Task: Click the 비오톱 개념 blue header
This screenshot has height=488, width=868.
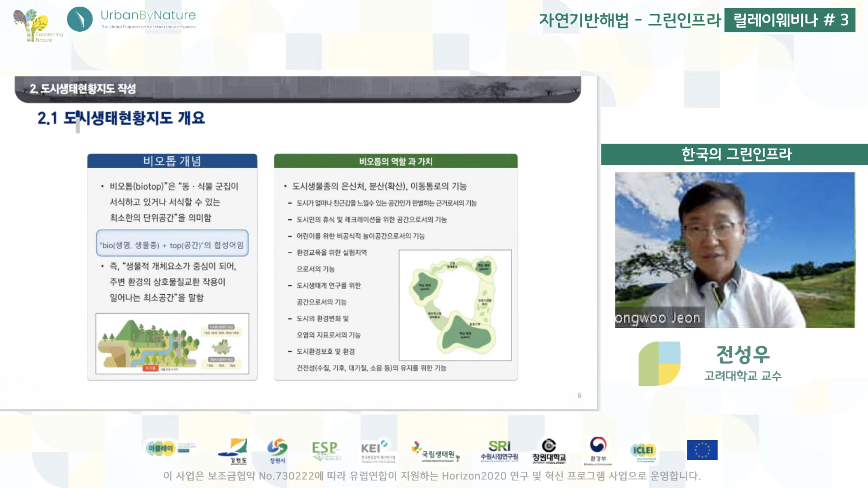Action: pos(172,161)
